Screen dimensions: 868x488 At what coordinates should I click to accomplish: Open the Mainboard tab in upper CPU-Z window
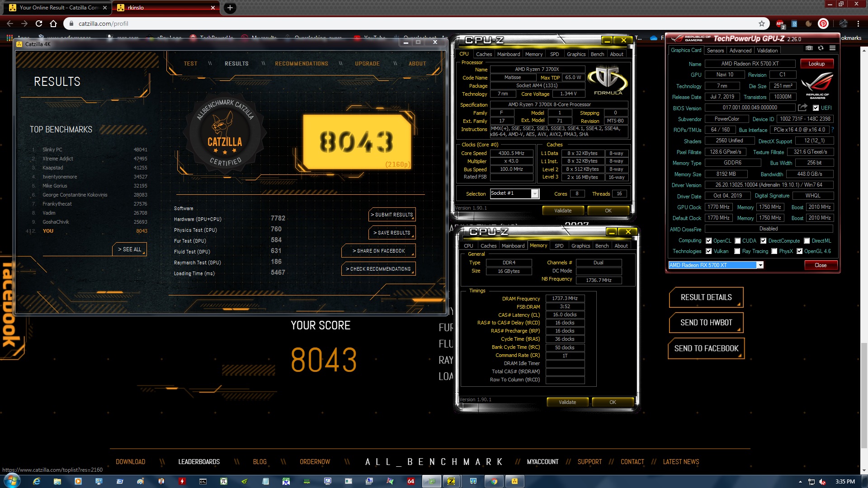509,54
